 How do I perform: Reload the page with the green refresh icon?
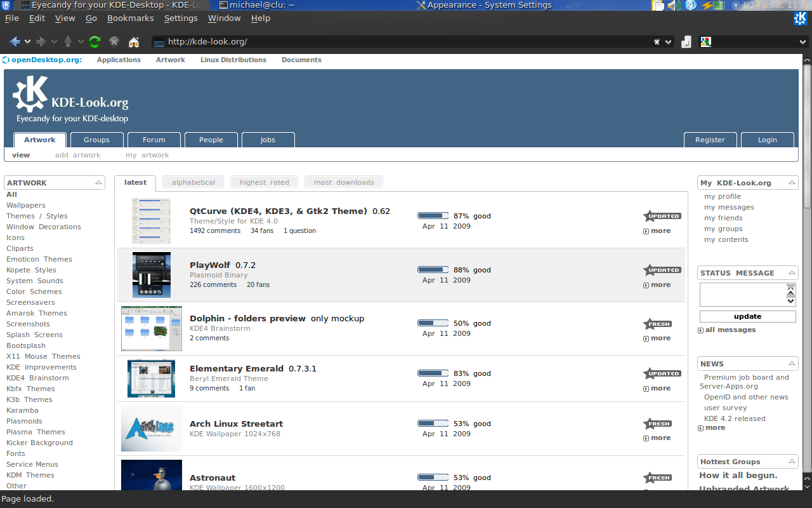[95, 42]
